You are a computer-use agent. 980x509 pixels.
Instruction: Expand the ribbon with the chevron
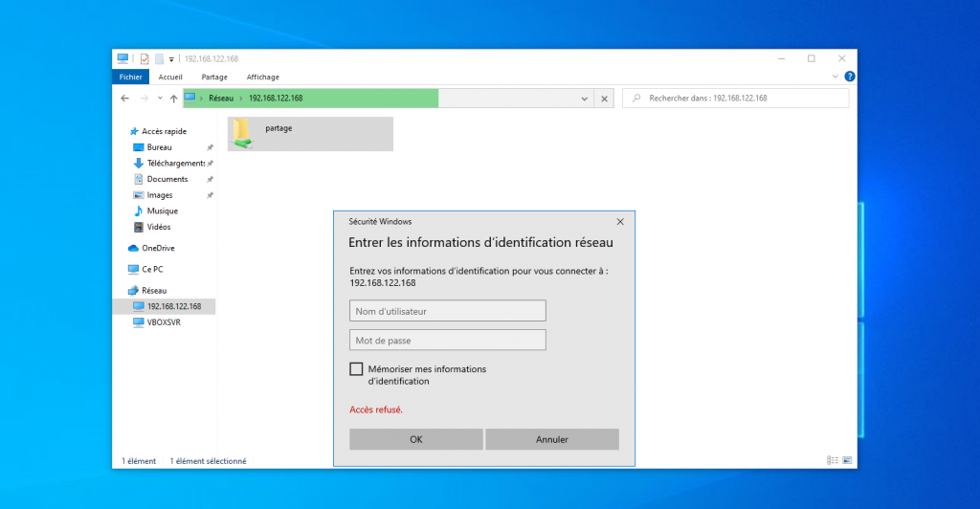(x=835, y=77)
